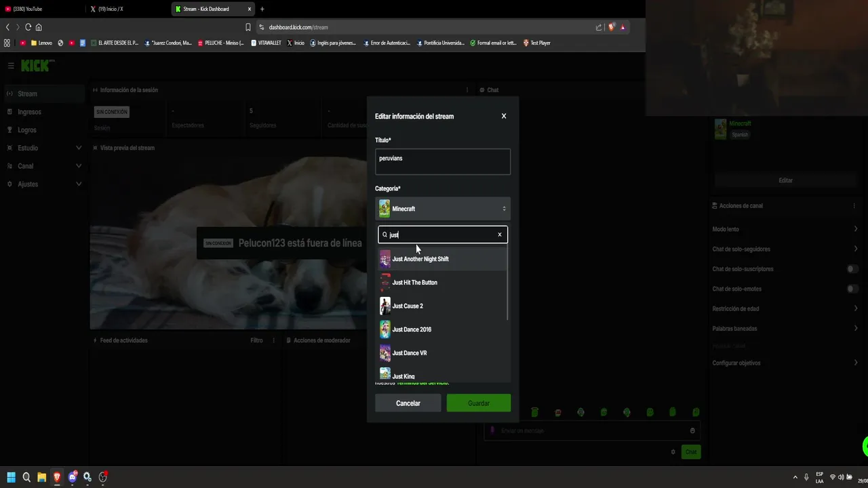Screen dimensions: 868x488
Task: Pick the Just Dance 2016 category
Action: 442,329
